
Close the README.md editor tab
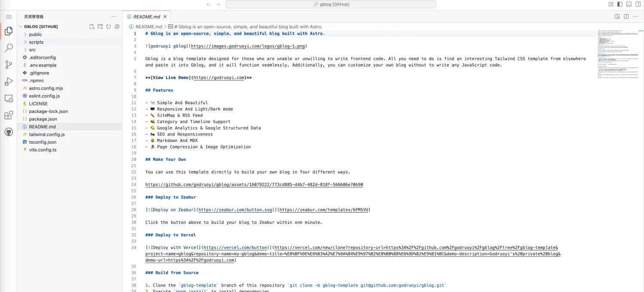(x=165, y=17)
